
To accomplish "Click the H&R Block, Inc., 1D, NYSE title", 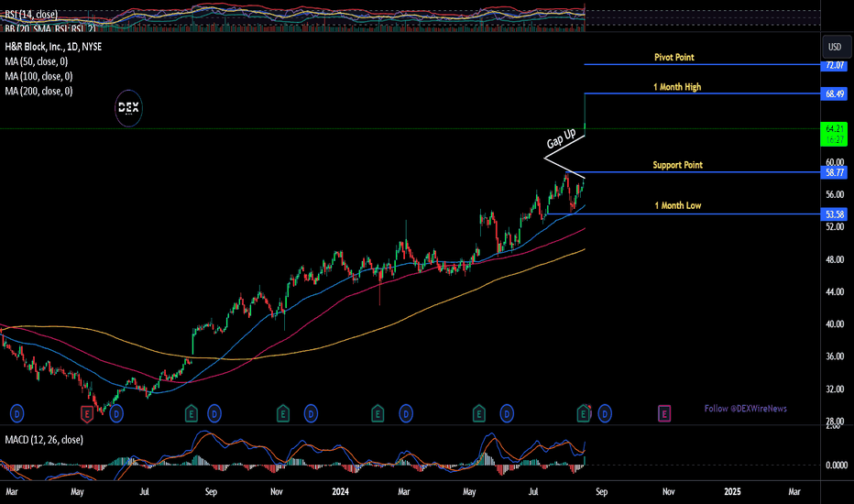I will [53, 47].
